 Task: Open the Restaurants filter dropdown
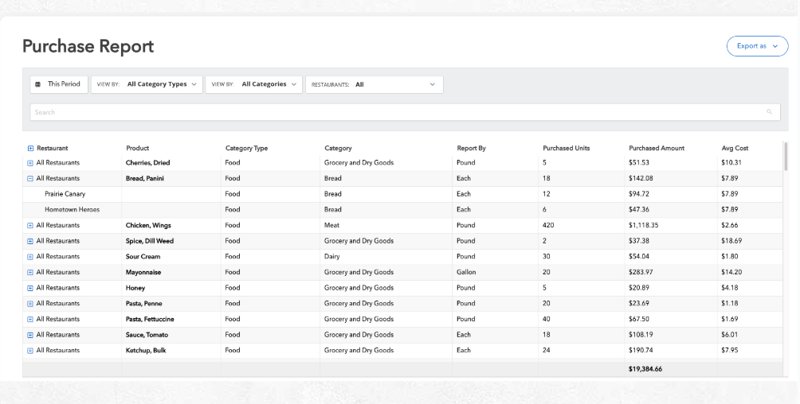coord(374,85)
